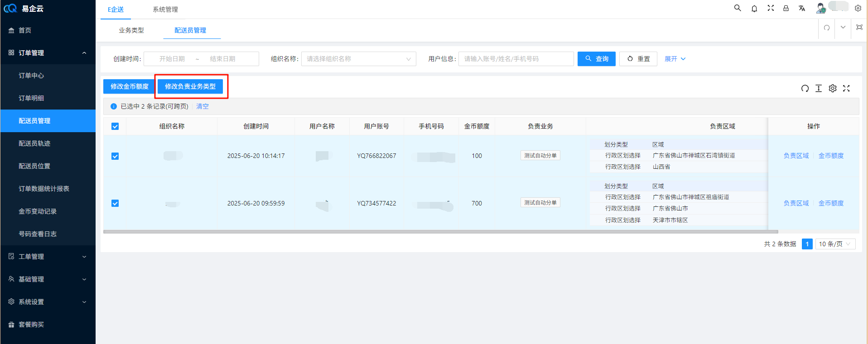Open the notification bell
This screenshot has width=868, height=344.
pos(754,9)
